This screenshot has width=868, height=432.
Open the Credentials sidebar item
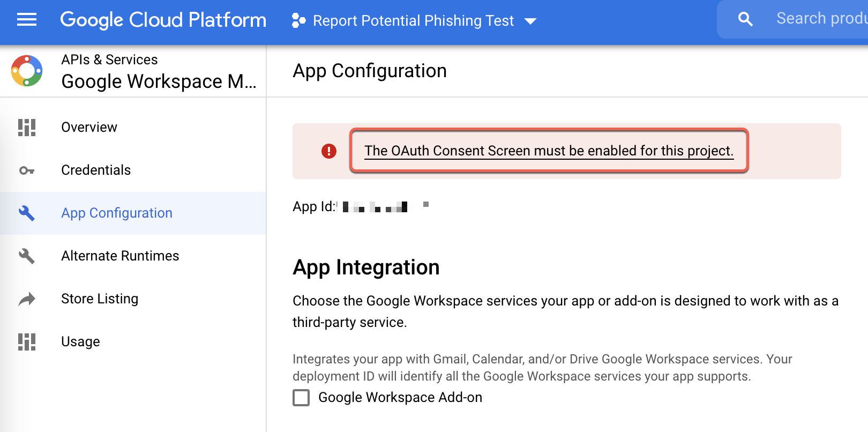[x=133, y=170]
